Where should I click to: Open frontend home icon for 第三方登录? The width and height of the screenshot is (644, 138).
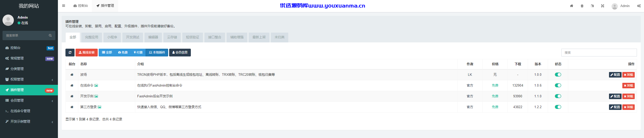tap(72, 107)
